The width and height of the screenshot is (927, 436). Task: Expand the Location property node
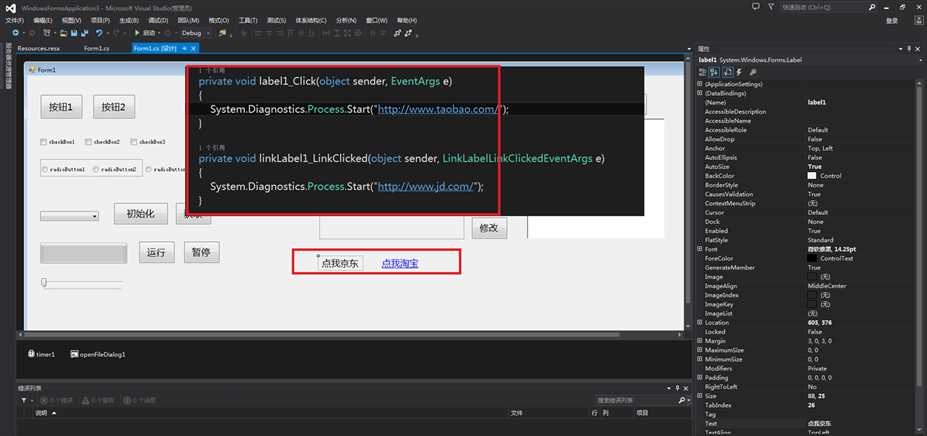pyautogui.click(x=700, y=322)
